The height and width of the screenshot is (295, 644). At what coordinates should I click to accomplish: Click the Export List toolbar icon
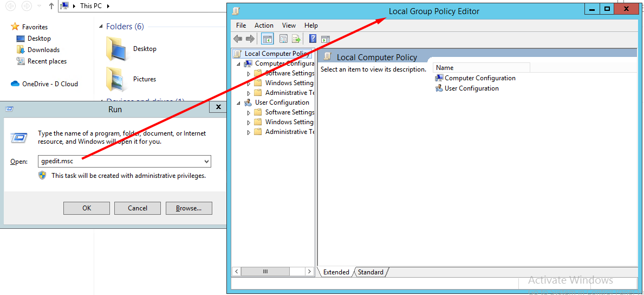tap(296, 39)
